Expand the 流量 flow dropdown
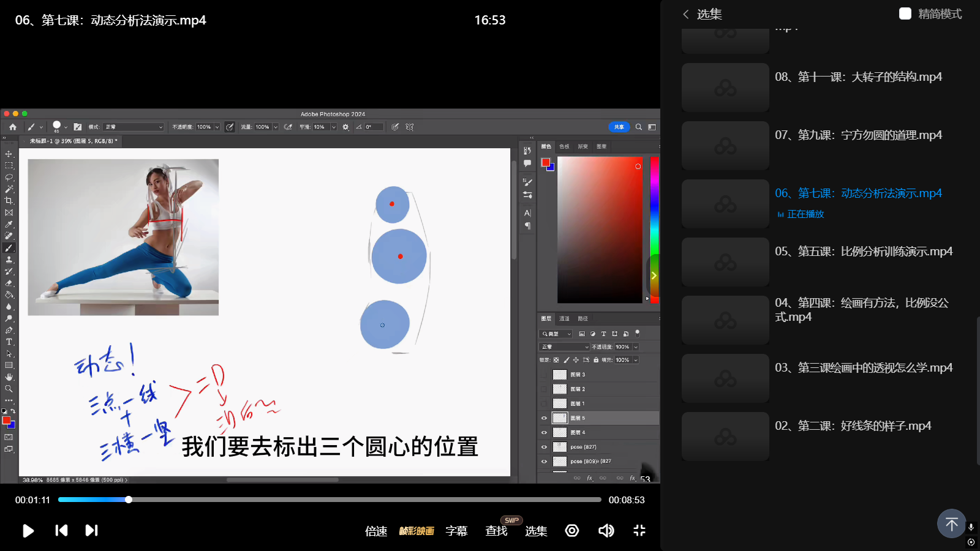The height and width of the screenshot is (551, 980). (276, 127)
